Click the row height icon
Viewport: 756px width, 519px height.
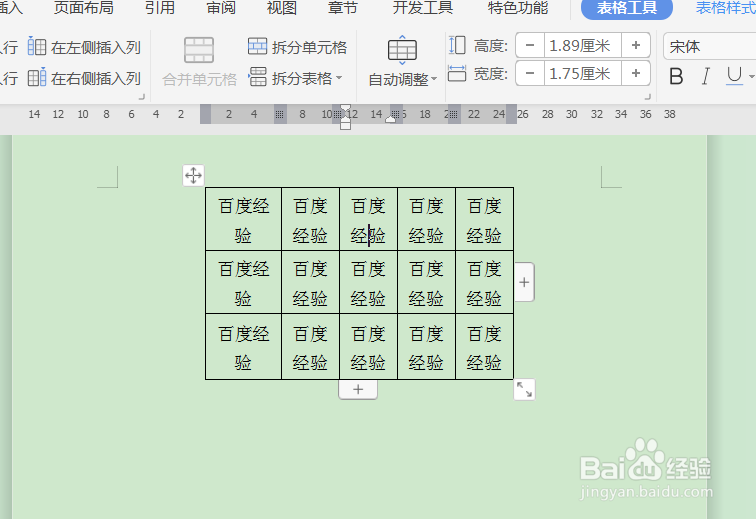[457, 45]
